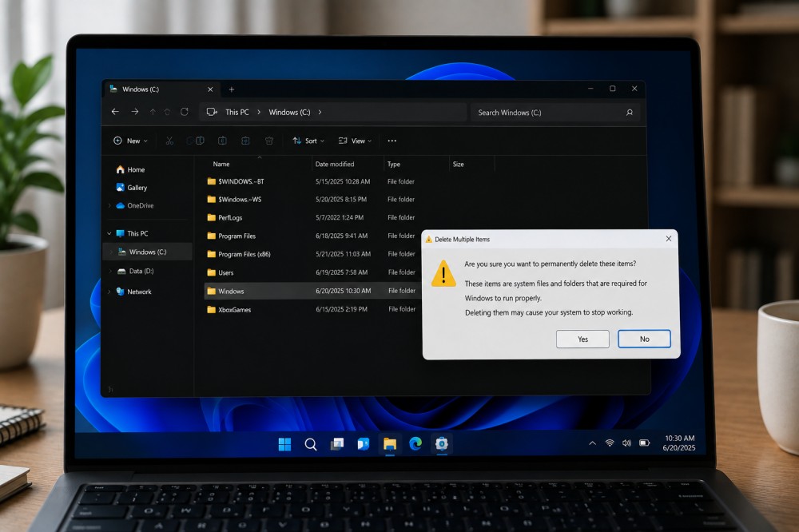Click the volume speaker icon

click(x=626, y=443)
